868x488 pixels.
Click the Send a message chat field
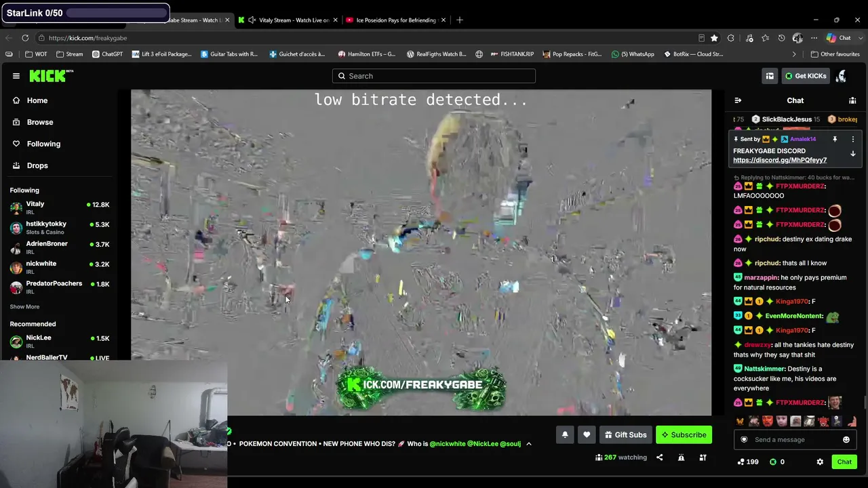click(793, 440)
